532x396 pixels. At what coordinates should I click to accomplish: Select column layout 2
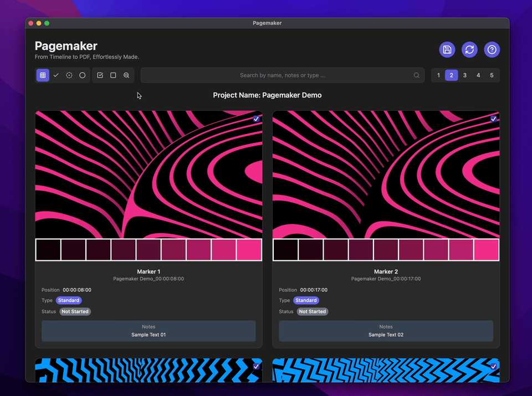[451, 75]
